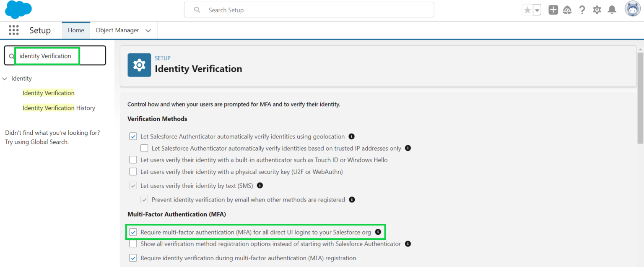Image resolution: width=644 pixels, height=267 pixels.
Task: Collapse the Identity tree section
Action: (5, 79)
